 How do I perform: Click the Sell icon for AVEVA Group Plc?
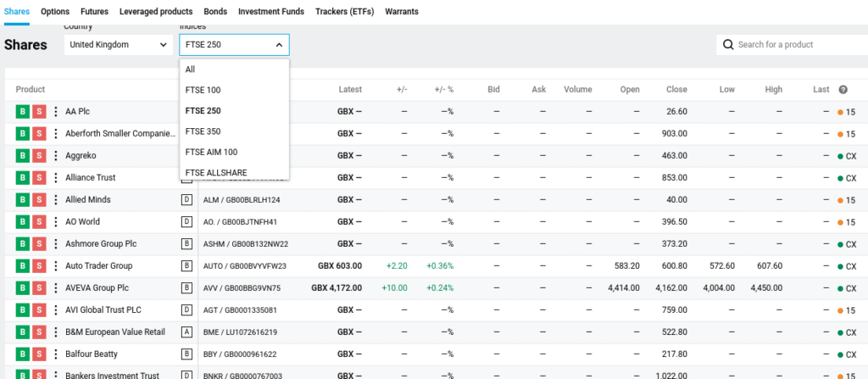pyautogui.click(x=39, y=287)
